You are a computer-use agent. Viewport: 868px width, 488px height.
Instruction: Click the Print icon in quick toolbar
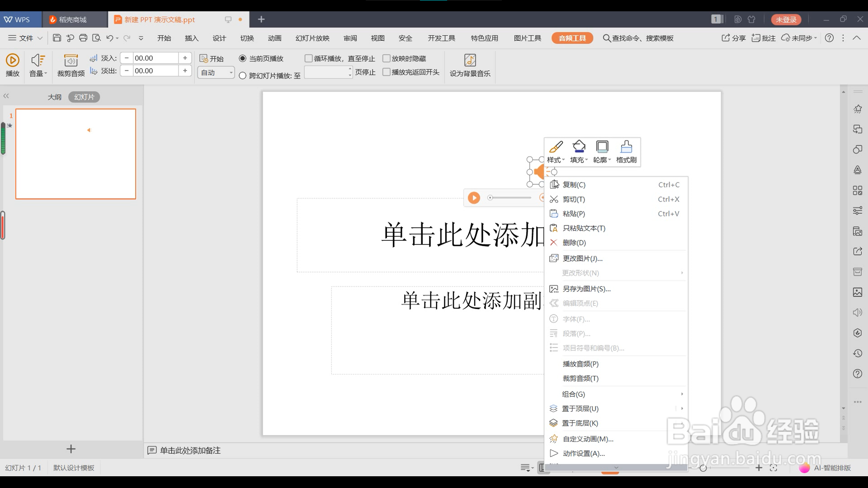(83, 38)
